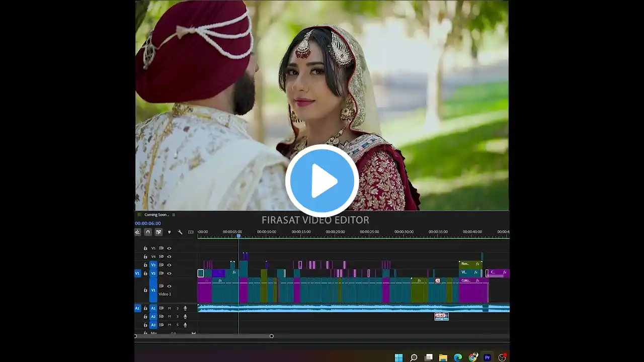The image size is (644, 362).
Task: Click the 00:00:06:00 playhead timecode field
Action: coord(148,223)
